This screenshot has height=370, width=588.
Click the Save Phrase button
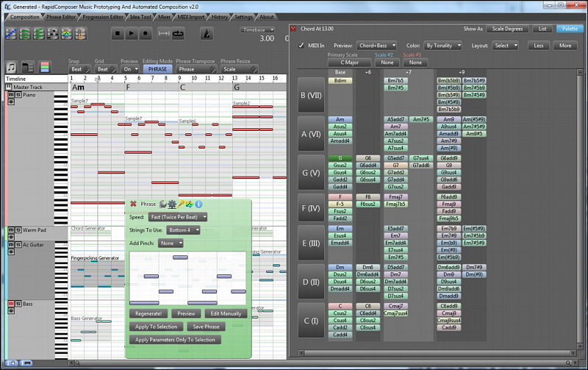[206, 327]
